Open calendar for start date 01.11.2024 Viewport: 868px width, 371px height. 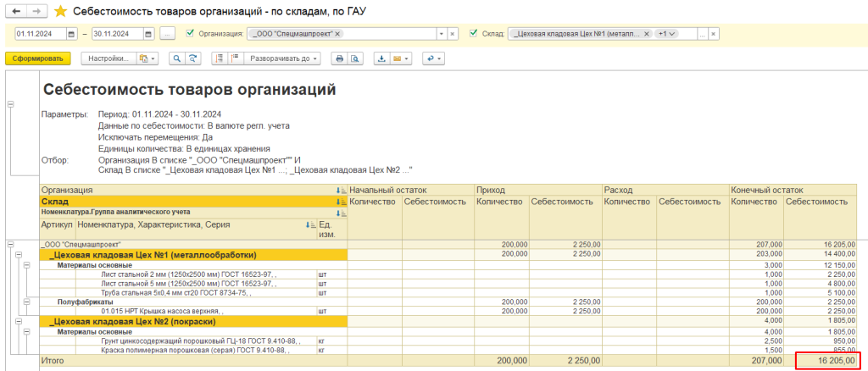[x=72, y=34]
